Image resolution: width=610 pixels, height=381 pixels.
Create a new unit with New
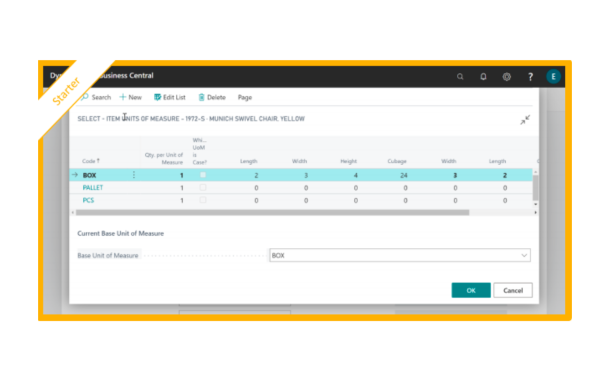click(x=131, y=97)
